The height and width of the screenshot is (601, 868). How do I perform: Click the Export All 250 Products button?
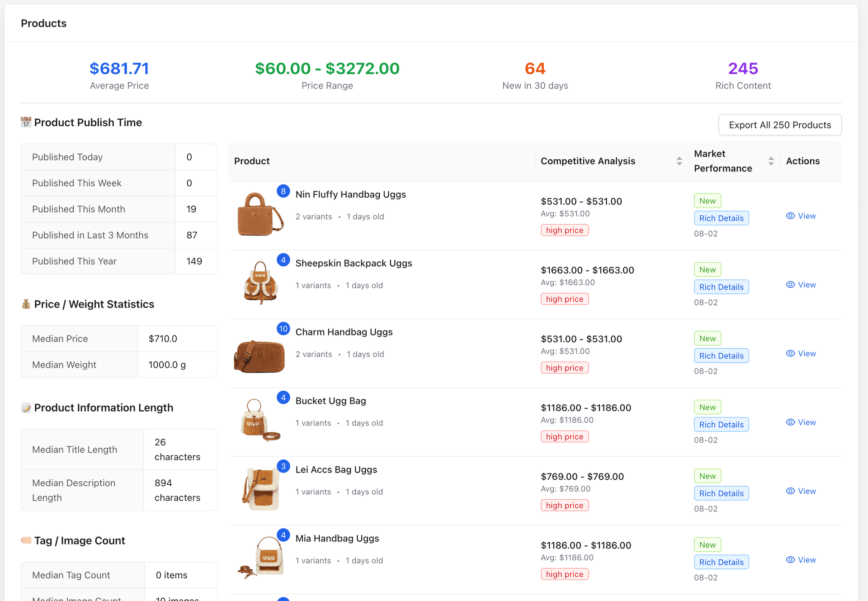pos(780,125)
